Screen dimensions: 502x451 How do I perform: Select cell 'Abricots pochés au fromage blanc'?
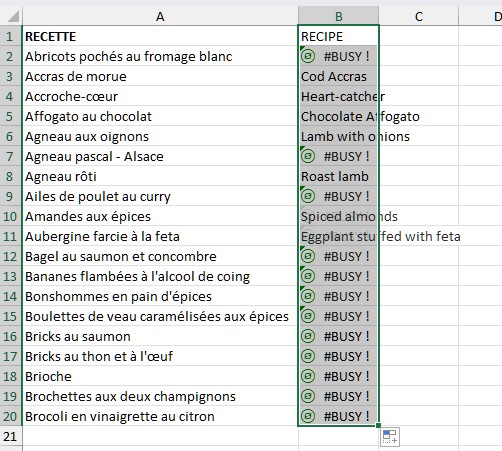click(x=160, y=56)
